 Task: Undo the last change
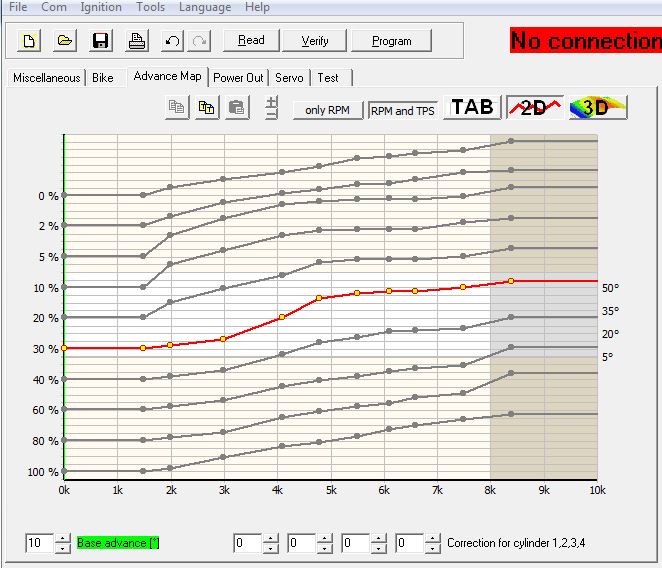point(172,41)
